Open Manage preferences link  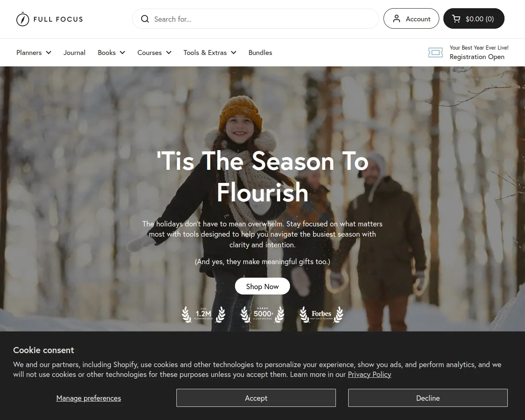(x=89, y=398)
